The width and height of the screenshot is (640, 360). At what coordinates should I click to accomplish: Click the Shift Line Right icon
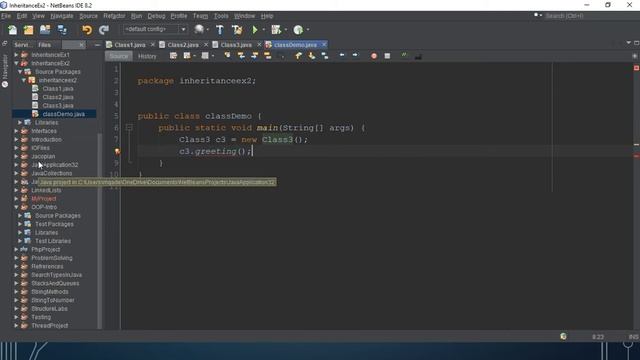point(355,56)
